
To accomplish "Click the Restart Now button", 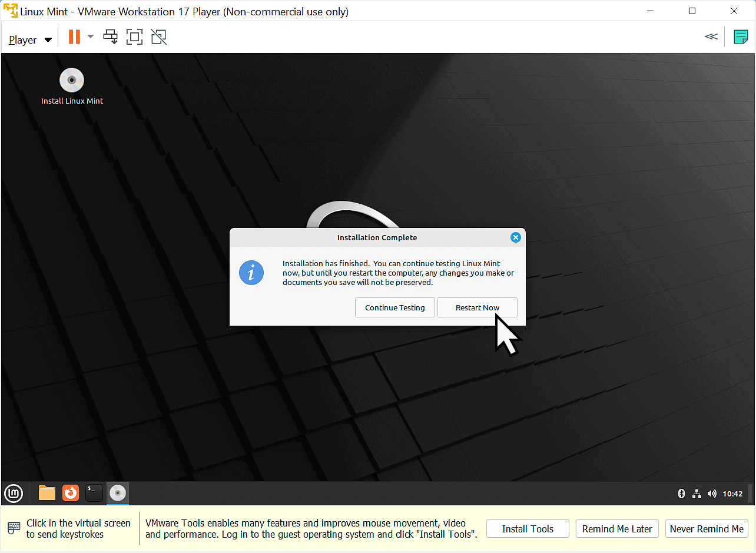I will point(478,307).
